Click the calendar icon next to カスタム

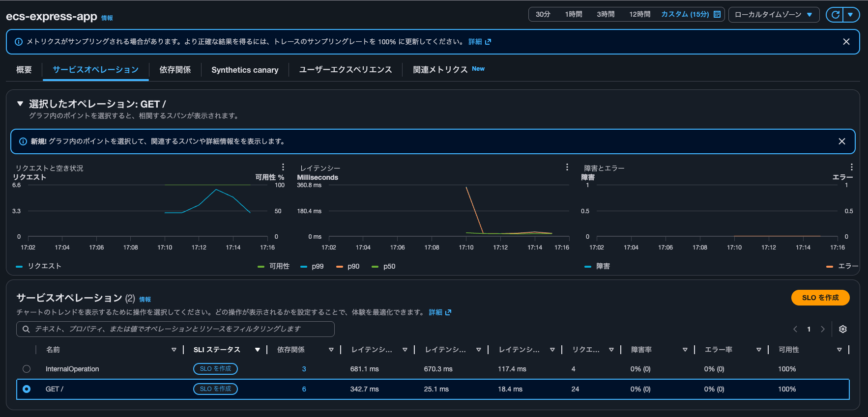pyautogui.click(x=717, y=14)
